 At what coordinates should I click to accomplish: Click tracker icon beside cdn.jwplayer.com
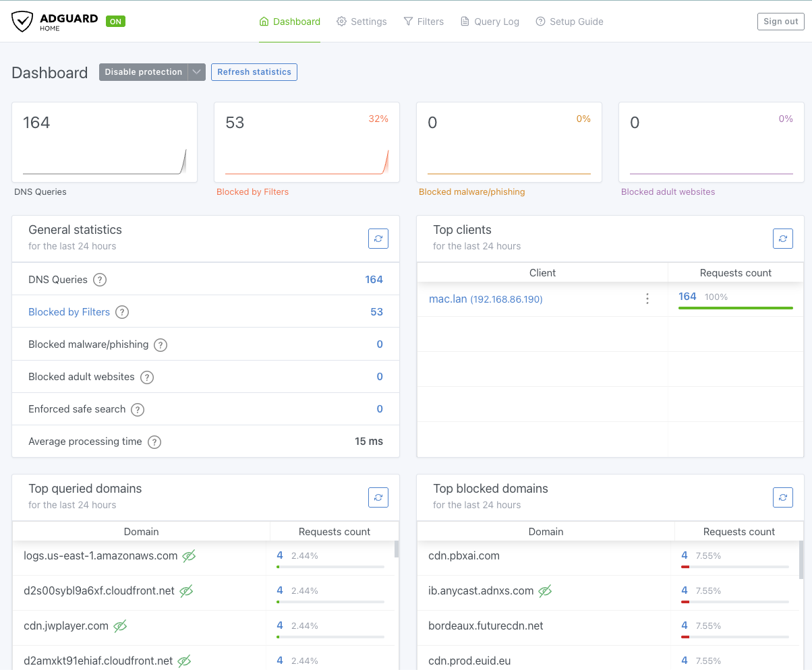[120, 626]
